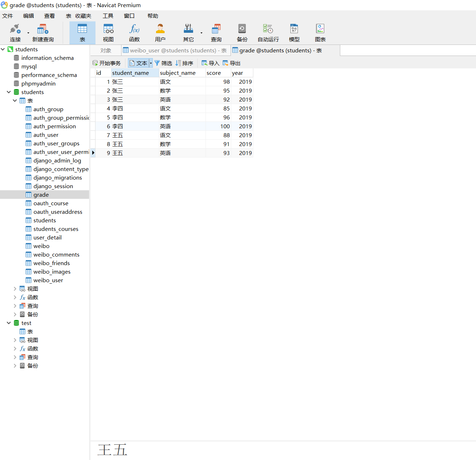This screenshot has height=460, width=476.
Task: Click the 导出 export button
Action: coord(232,63)
